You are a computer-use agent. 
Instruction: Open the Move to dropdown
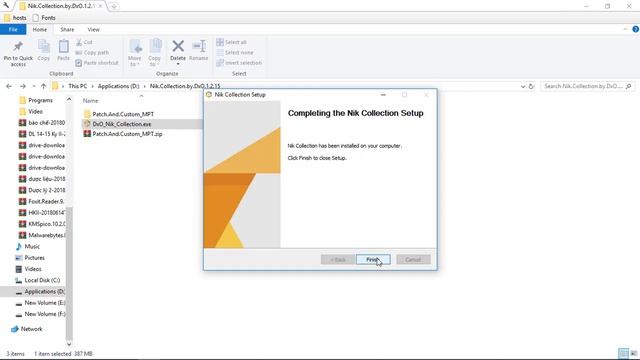[135, 53]
